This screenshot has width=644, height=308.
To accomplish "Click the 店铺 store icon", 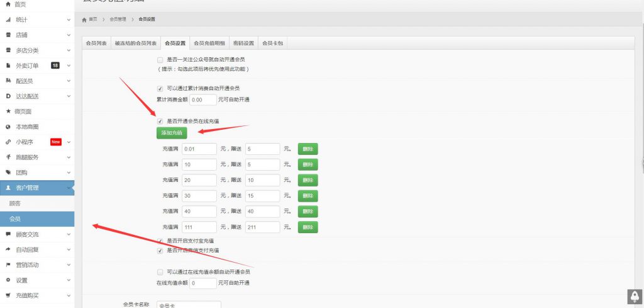I will pos(8,35).
